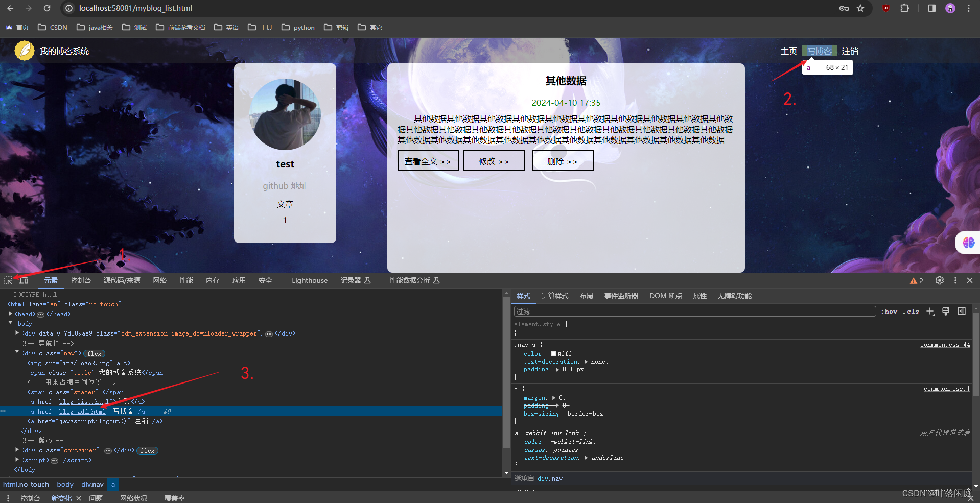Click the 过滤 styles filter field
This screenshot has height=503, width=980.
[x=695, y=312]
